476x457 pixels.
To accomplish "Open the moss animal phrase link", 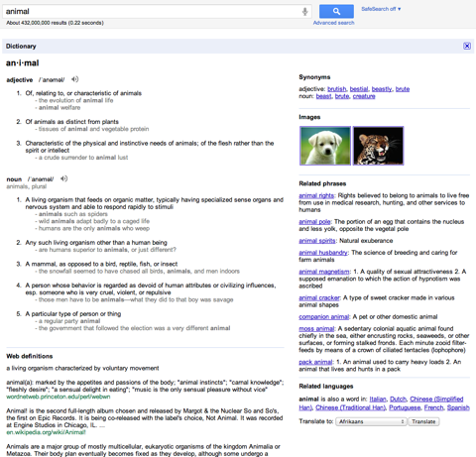I will tap(316, 329).
